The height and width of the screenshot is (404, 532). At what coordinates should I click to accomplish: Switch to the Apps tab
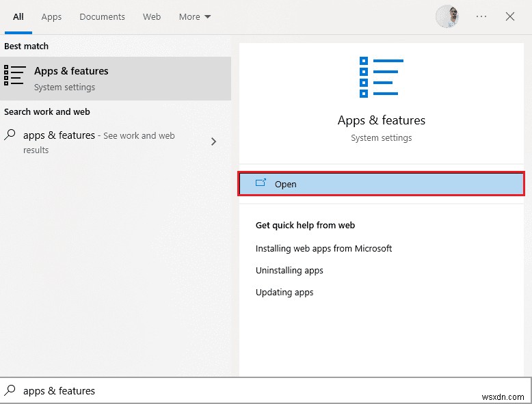[x=51, y=16]
